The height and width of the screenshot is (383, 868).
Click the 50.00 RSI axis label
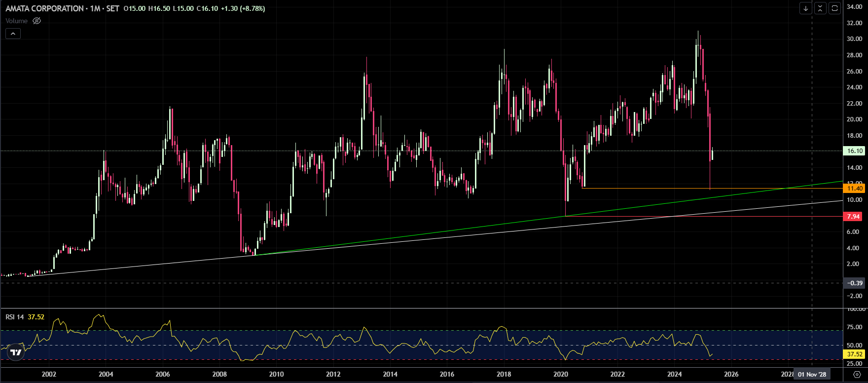tap(855, 345)
